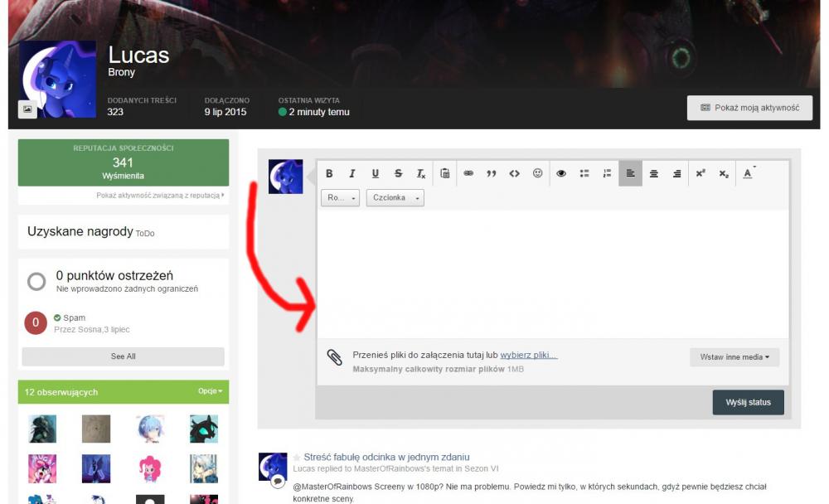Insert a code block
The image size is (829, 504).
pyautogui.click(x=515, y=173)
